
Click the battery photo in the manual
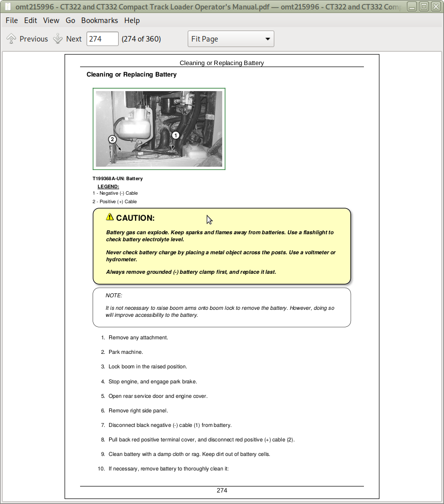point(159,129)
